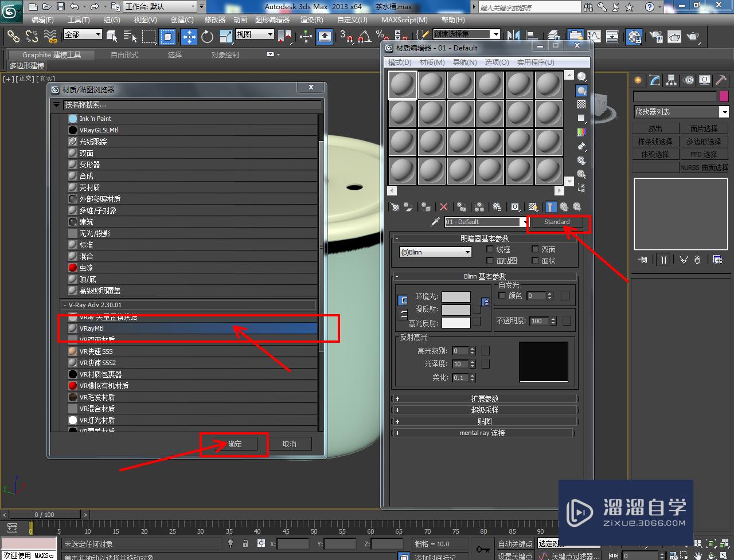Click Select by Material icon

(581, 174)
